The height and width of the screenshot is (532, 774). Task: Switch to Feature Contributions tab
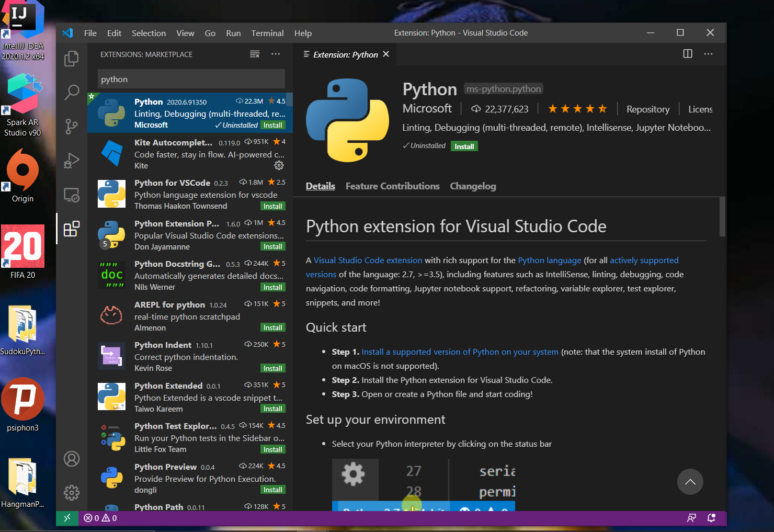point(392,186)
